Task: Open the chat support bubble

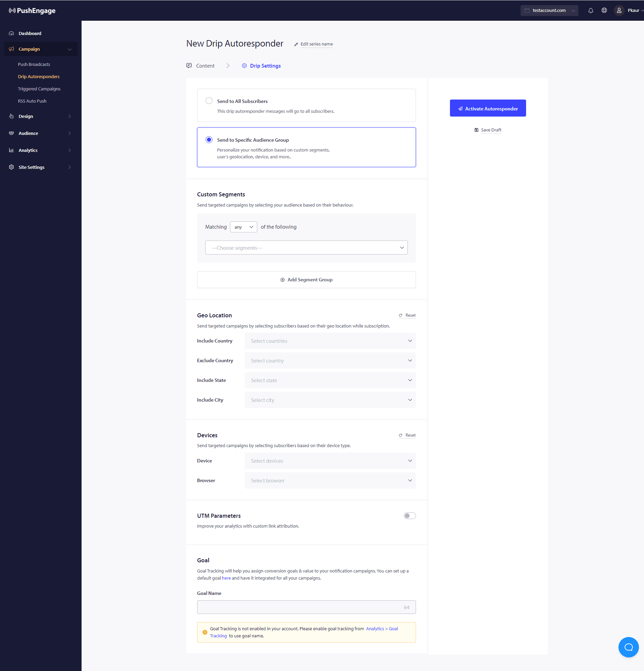Action: 628,647
